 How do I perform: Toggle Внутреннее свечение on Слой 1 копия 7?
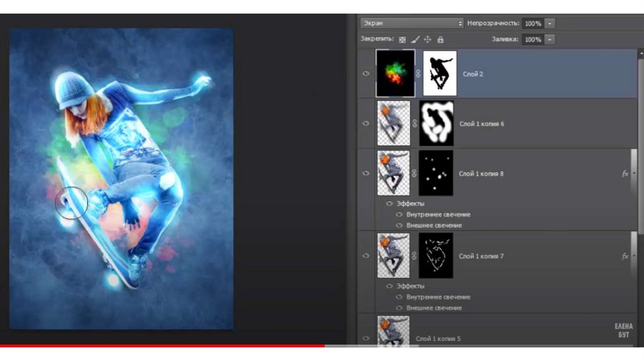[399, 297]
